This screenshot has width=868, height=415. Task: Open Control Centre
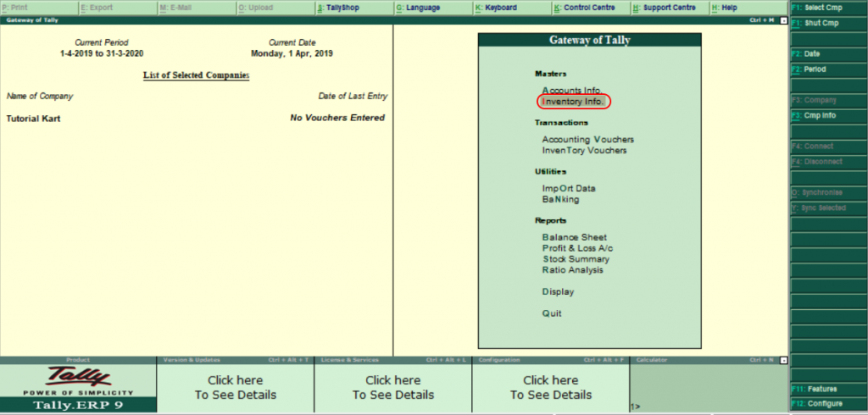pos(591,8)
